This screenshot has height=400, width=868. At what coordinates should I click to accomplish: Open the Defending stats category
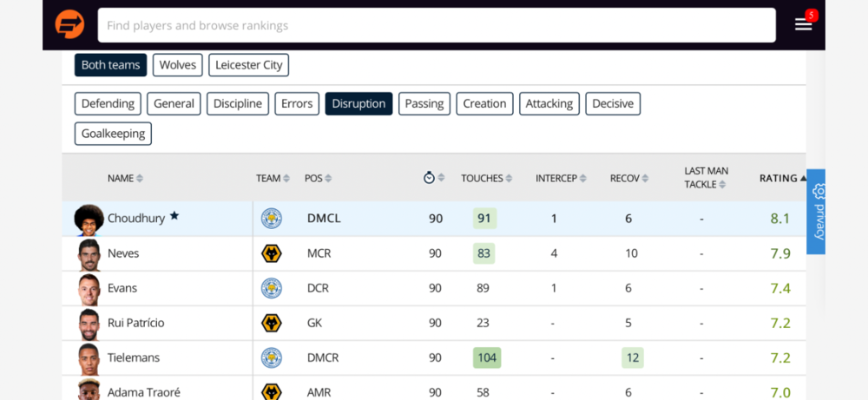[x=108, y=103]
